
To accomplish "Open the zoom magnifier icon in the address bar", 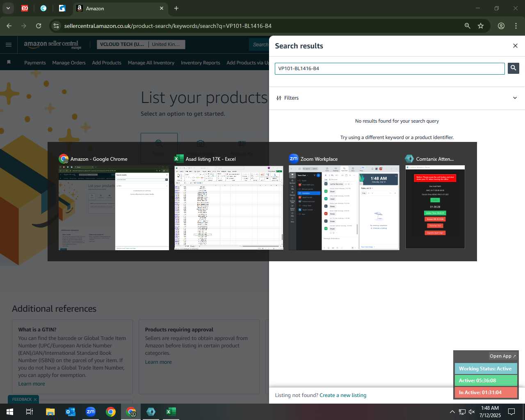I will click(467, 26).
